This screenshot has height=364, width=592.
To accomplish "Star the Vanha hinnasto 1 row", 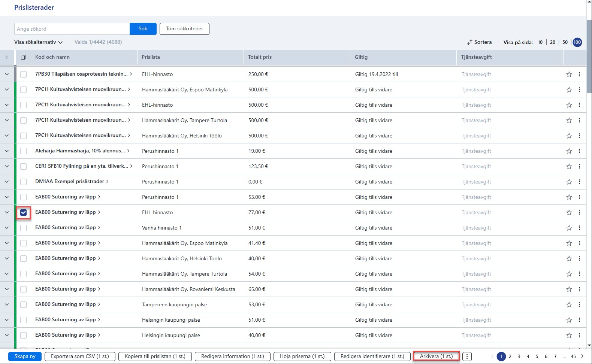I will tap(569, 228).
